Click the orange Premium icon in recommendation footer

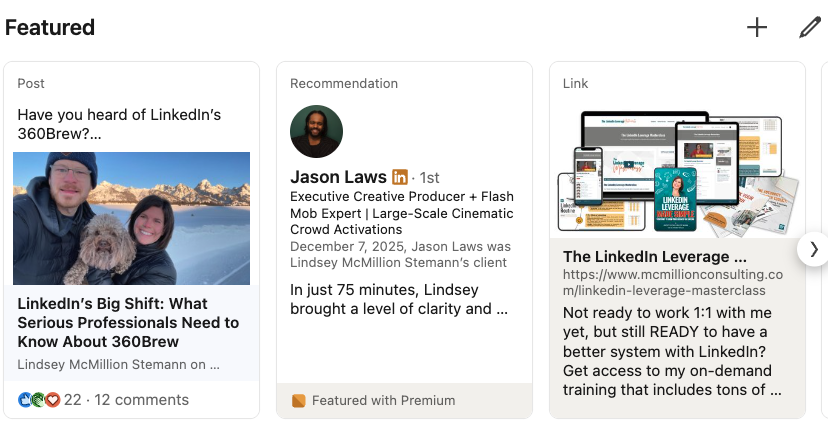click(x=299, y=401)
